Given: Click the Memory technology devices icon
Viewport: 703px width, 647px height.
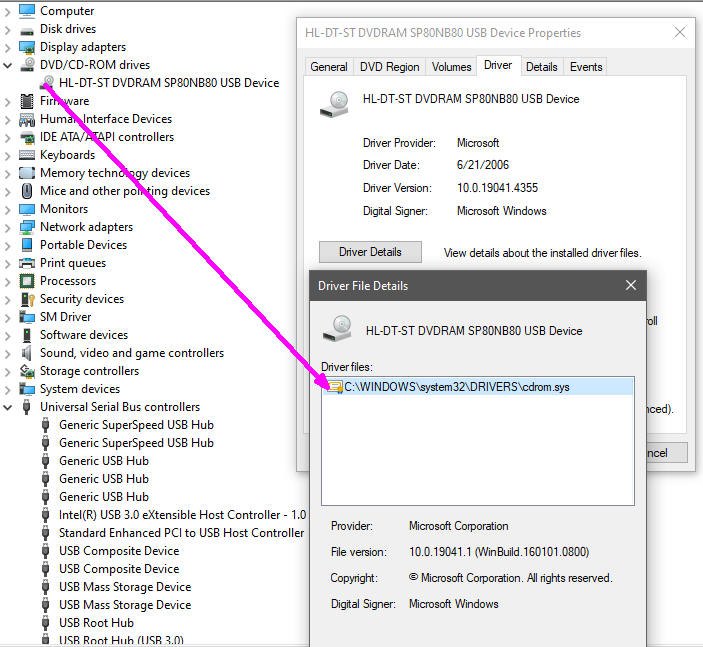Looking at the screenshot, I should [x=27, y=173].
